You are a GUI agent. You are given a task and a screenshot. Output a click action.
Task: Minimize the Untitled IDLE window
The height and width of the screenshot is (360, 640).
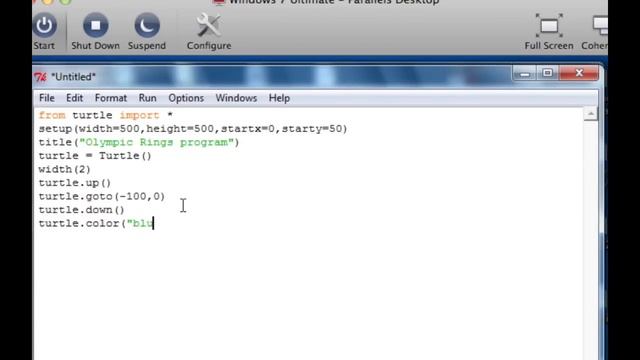point(524,74)
